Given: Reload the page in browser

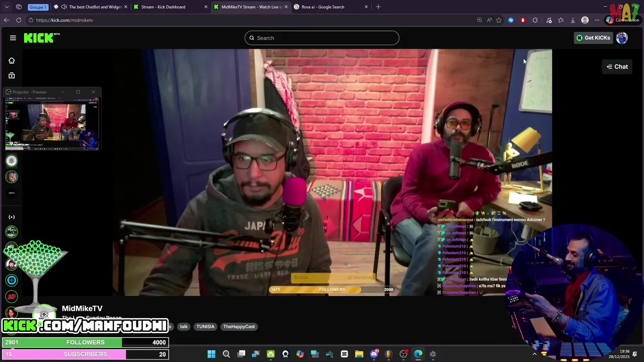Looking at the screenshot, I should click(19, 20).
